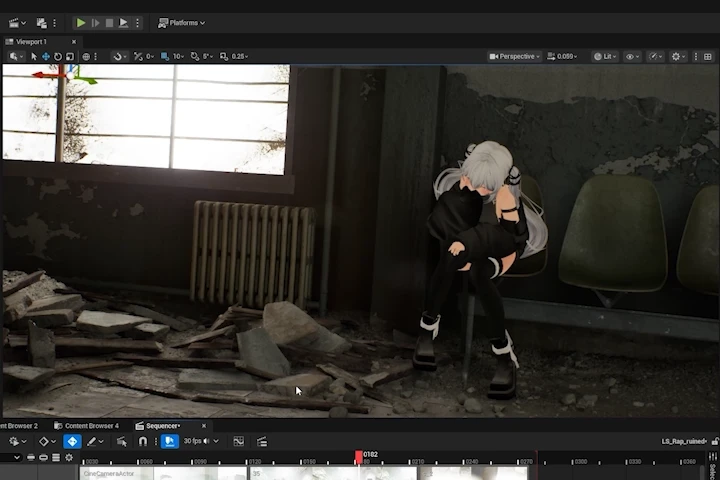Click the Skip/Advance frame button
Screen dimensions: 720x480
pos(95,23)
